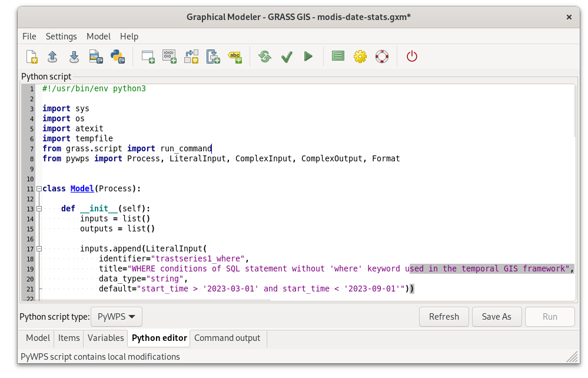This screenshot has height=378, width=588.
Task: Validate model with green checkmark icon
Action: point(287,57)
